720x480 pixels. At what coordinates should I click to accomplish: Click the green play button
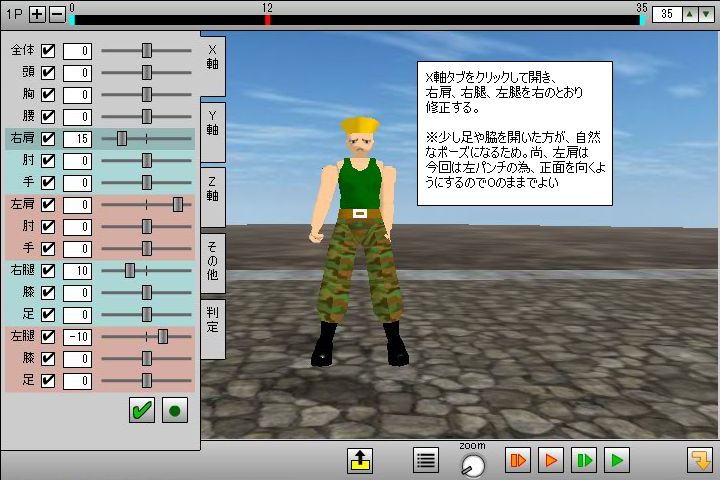click(x=617, y=460)
